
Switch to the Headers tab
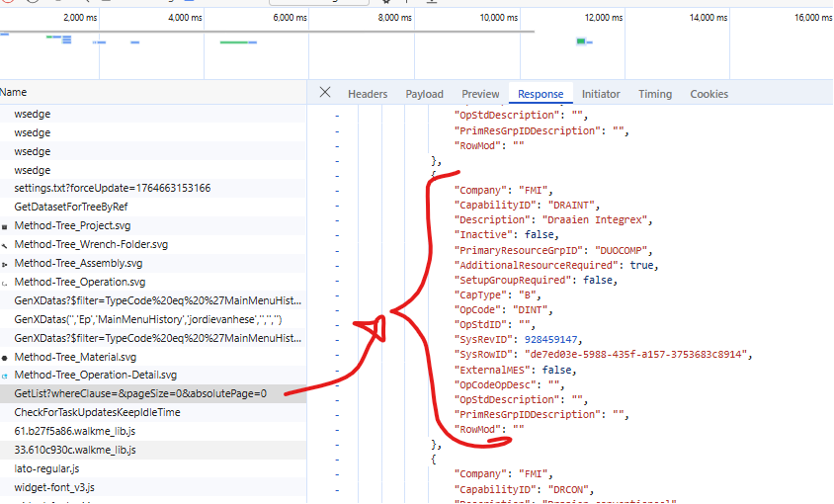367,94
